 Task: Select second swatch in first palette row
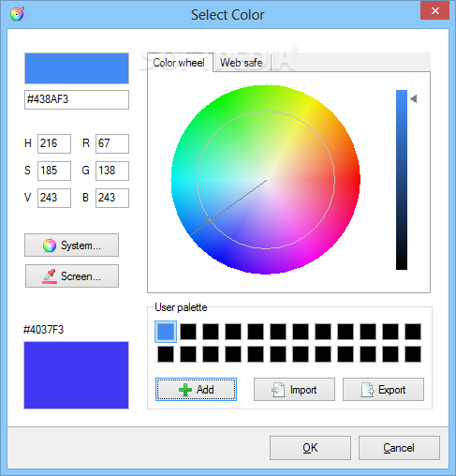[x=188, y=332]
